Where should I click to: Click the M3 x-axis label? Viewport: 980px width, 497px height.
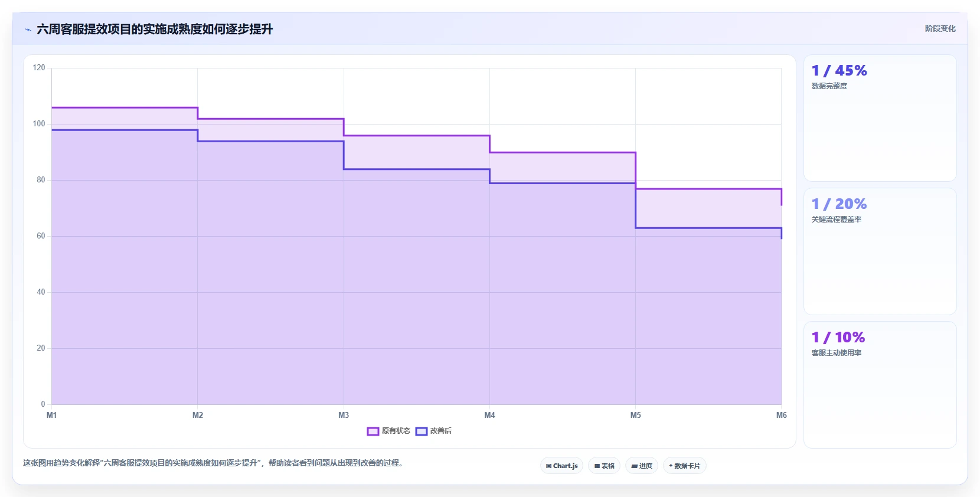(344, 415)
